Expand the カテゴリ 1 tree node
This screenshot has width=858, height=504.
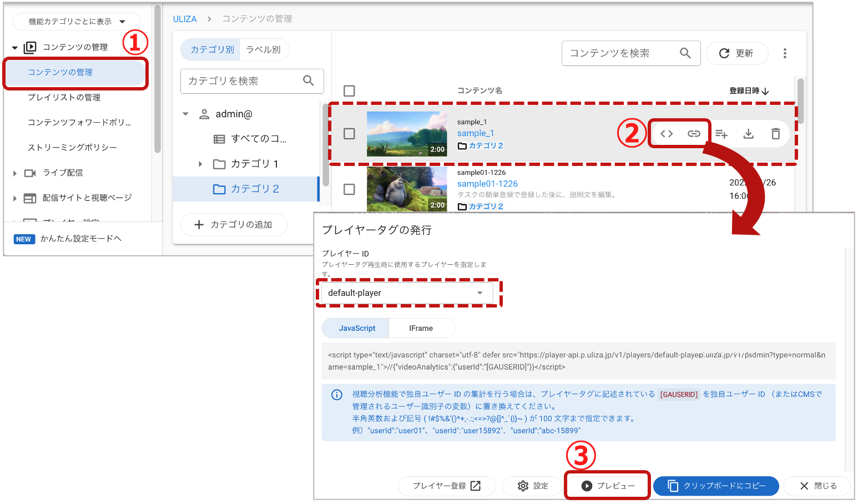[200, 164]
